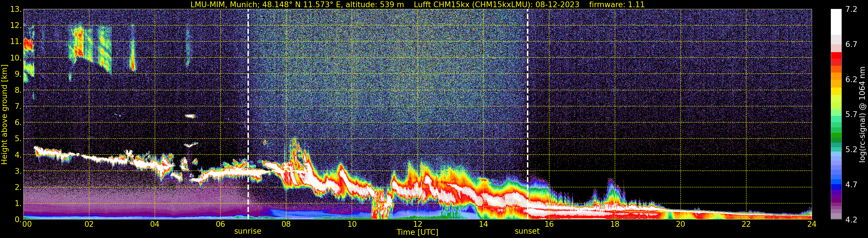Click the 3. height tick label
868x238 pixels.
[x=18, y=171]
